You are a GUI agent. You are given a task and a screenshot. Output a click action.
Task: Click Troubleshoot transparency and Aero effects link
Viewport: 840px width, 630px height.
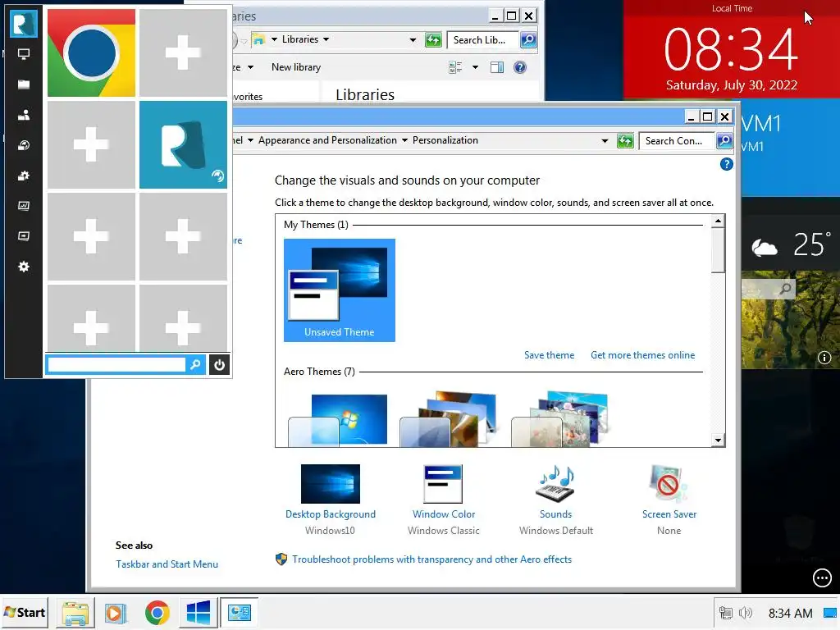pyautogui.click(x=431, y=559)
